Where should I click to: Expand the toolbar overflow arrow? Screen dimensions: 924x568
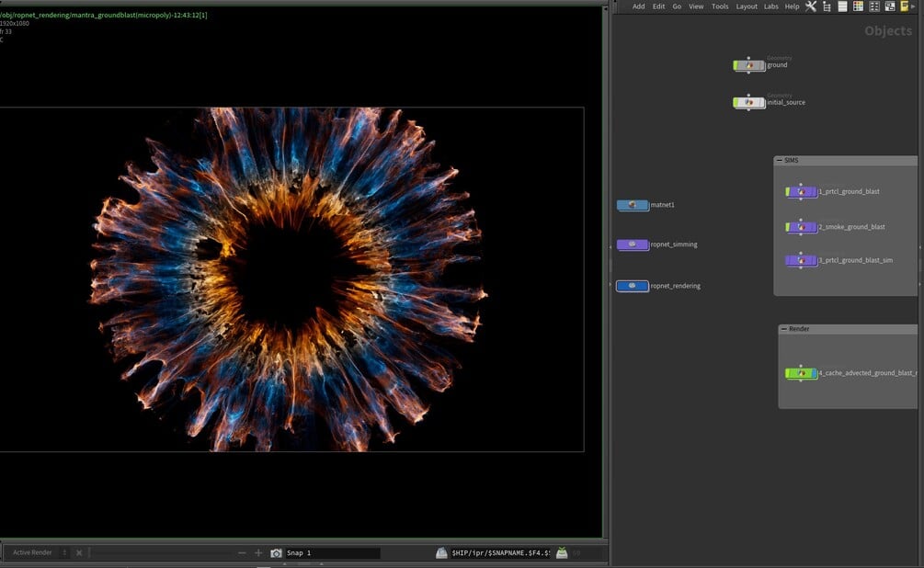[x=913, y=6]
